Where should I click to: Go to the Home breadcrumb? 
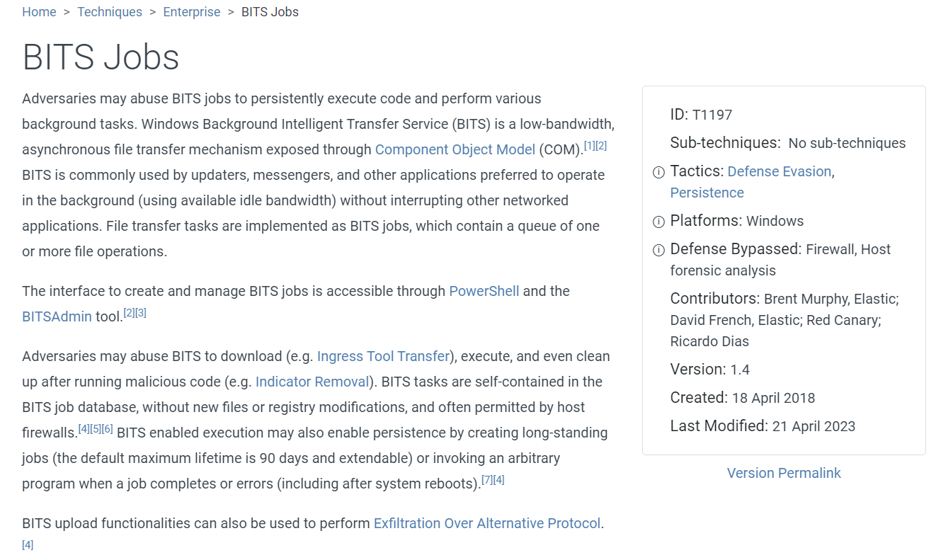(39, 12)
